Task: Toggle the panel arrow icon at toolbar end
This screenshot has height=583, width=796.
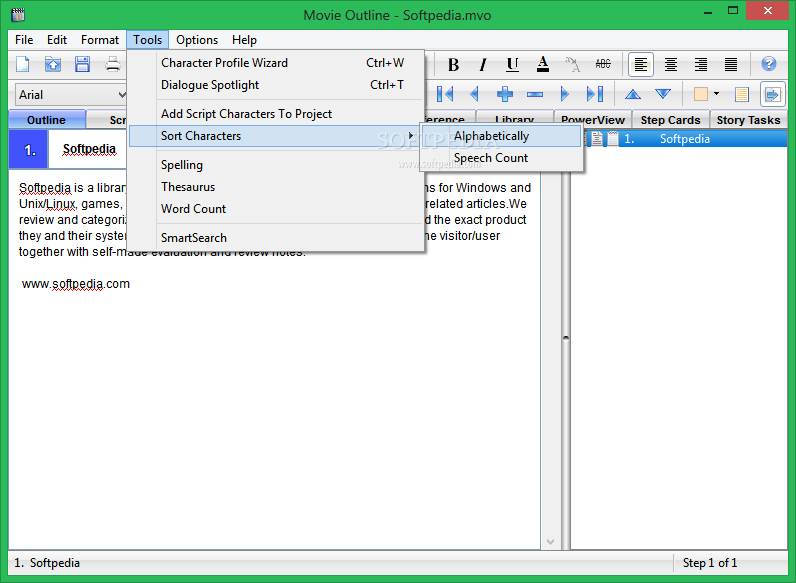Action: pos(773,94)
